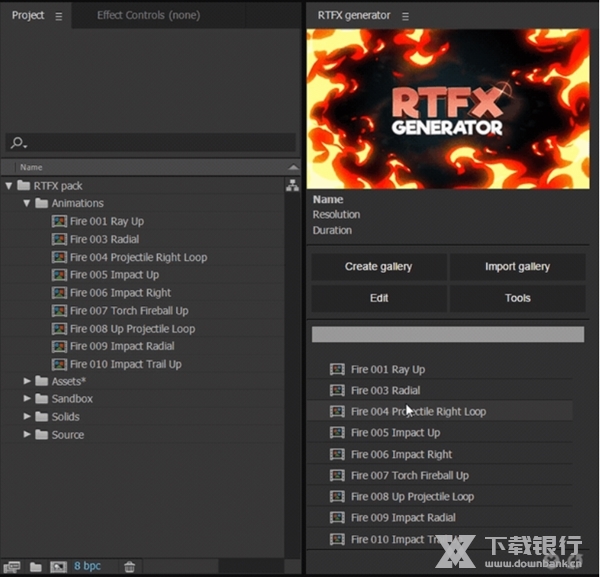
Task: Click the Fire 001 Ray Up icon in RTFX generator list
Action: [337, 369]
